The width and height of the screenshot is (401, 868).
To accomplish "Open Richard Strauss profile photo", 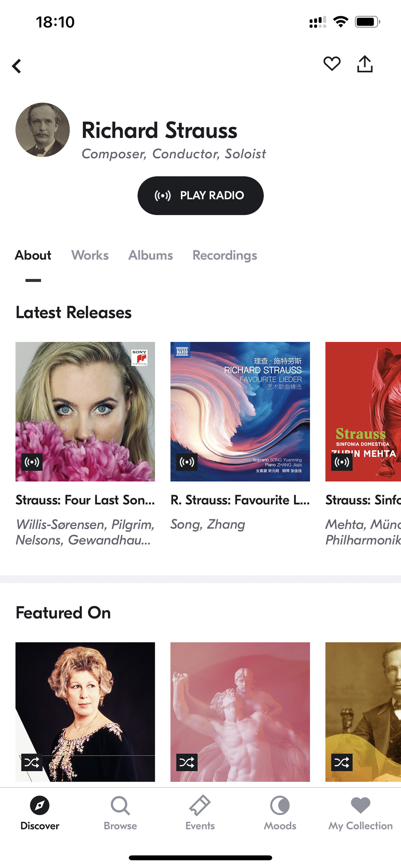I will tap(43, 130).
